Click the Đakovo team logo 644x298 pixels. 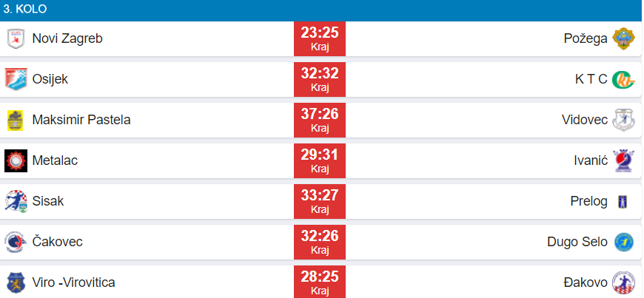(623, 282)
